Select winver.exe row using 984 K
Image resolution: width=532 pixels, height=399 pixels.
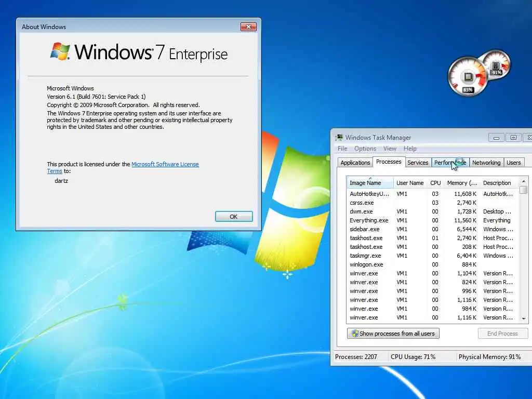[433, 309]
